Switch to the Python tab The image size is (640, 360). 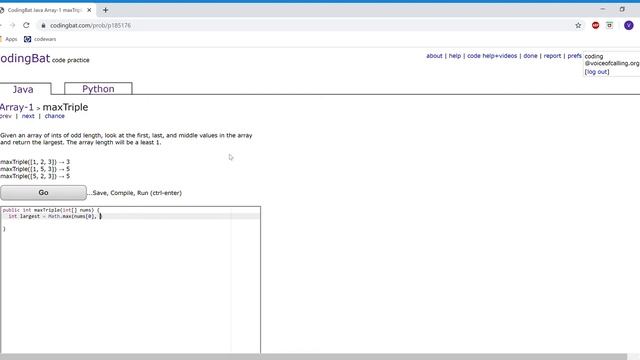(x=98, y=89)
